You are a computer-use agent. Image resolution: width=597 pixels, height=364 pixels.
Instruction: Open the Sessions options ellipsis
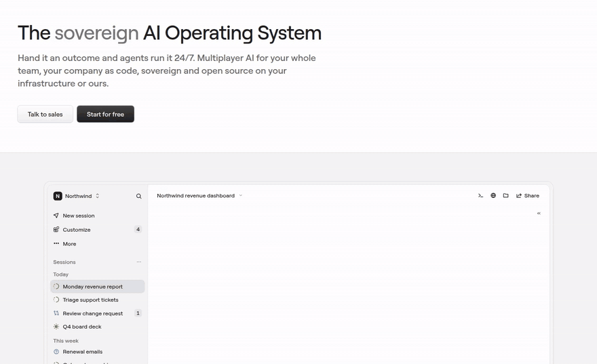[x=139, y=262]
